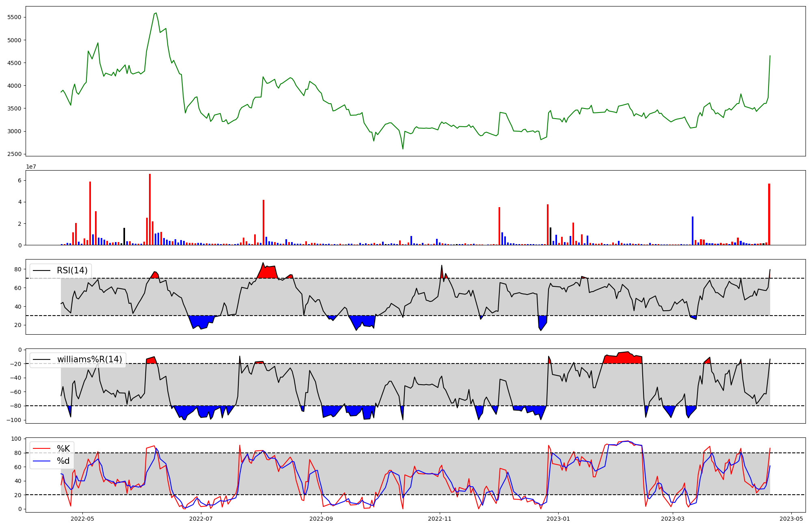Viewport: 812px width, 528px height.
Task: Click the -60 tick on Williams %R axis
Action: 15,392
